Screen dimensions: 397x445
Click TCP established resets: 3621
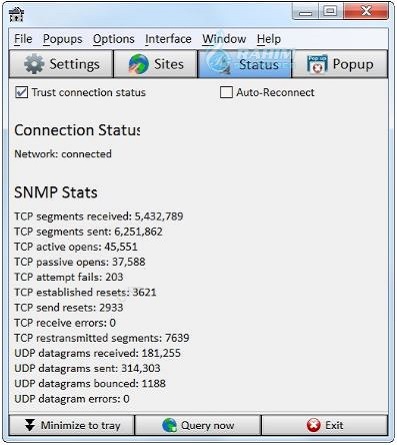[x=85, y=292]
